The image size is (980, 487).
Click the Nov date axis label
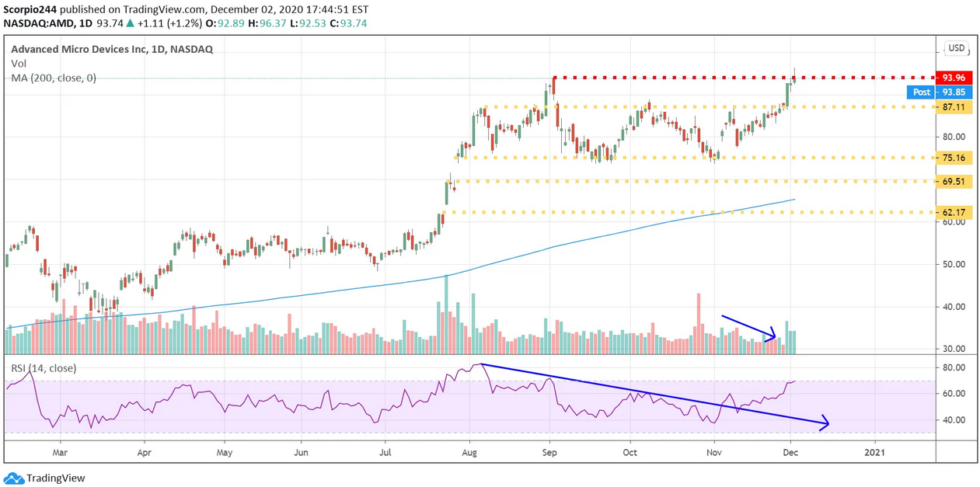click(713, 450)
